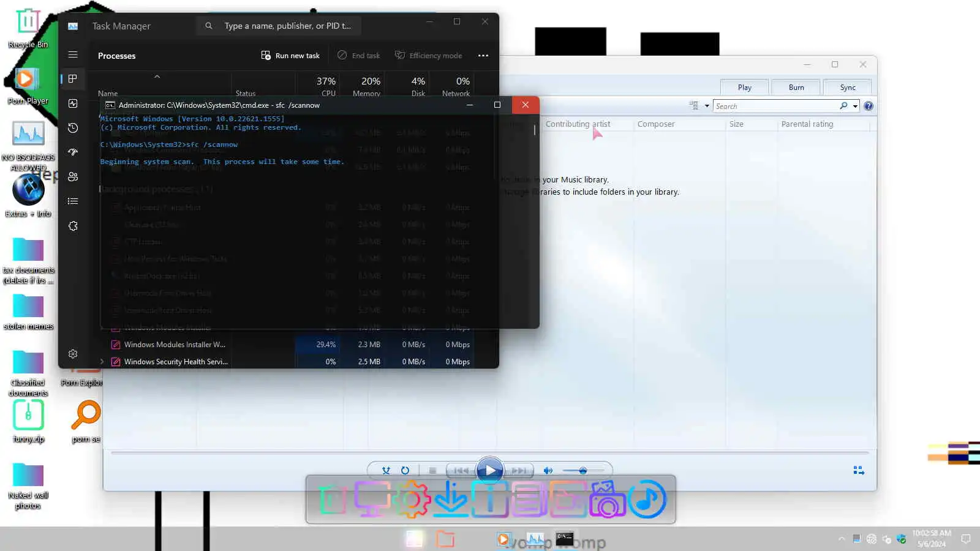The height and width of the screenshot is (551, 980).
Task: Toggle shuffle in Media Player
Action: 386,470
